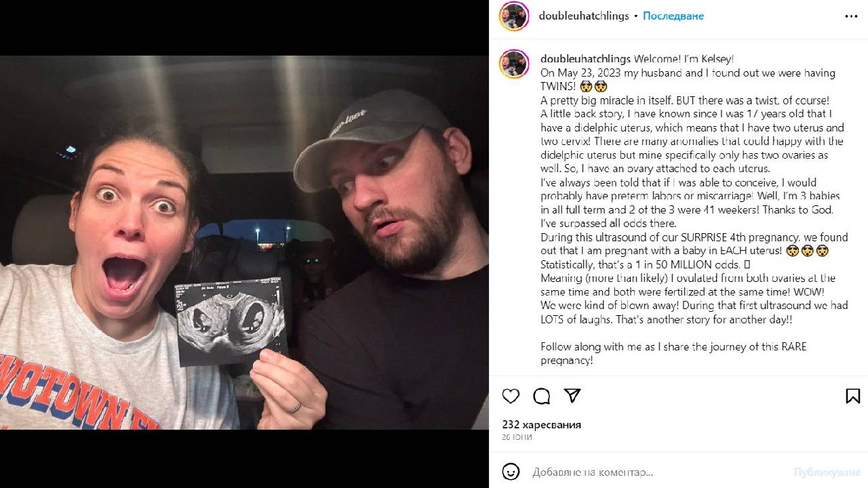View the 232 харесвания likes list
The width and height of the screenshot is (868, 488).
(x=542, y=425)
